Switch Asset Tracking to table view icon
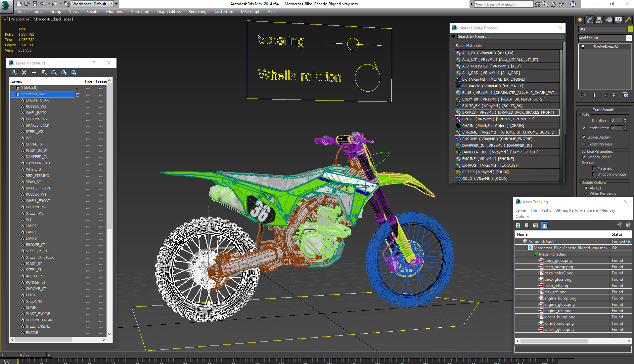This screenshot has width=634, height=364. click(545, 225)
